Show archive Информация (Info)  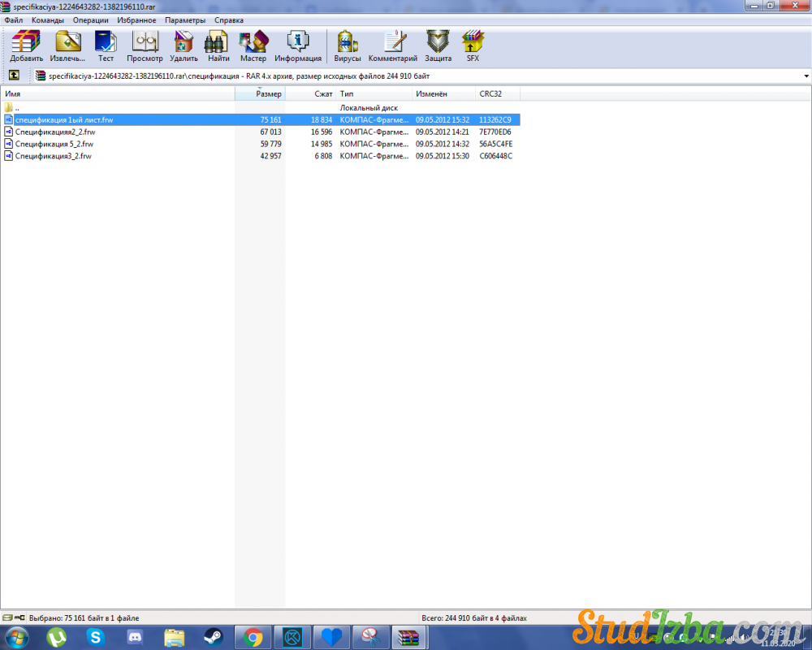[298, 46]
